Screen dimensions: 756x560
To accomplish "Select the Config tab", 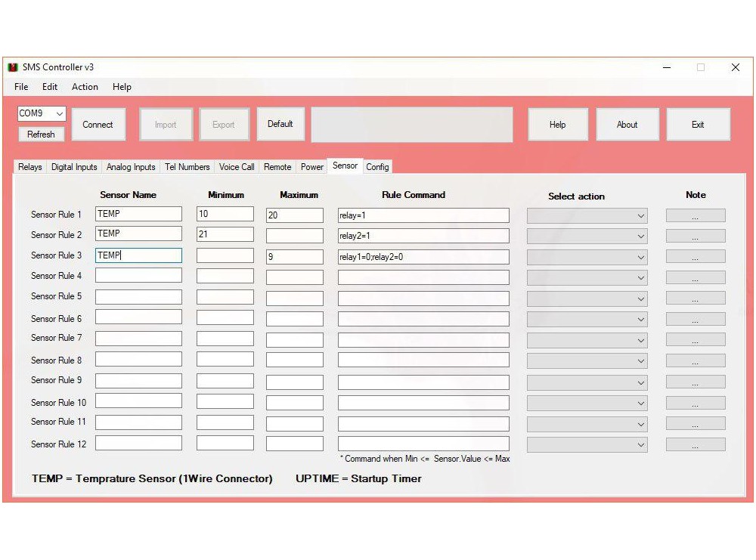I will 377,167.
